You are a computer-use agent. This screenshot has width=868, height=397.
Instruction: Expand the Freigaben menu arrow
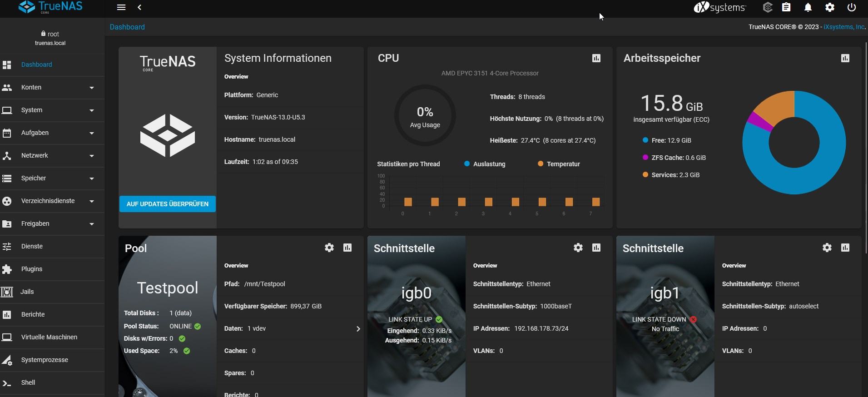(x=92, y=224)
